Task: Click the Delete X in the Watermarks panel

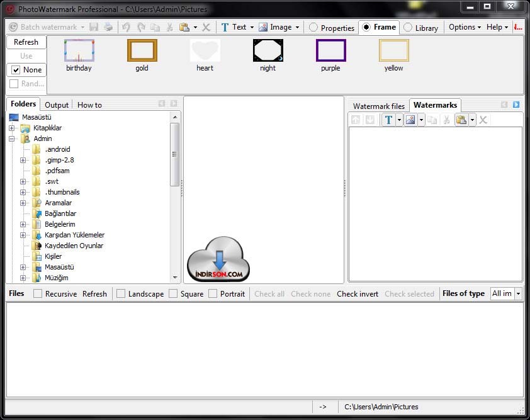Action: 483,120
